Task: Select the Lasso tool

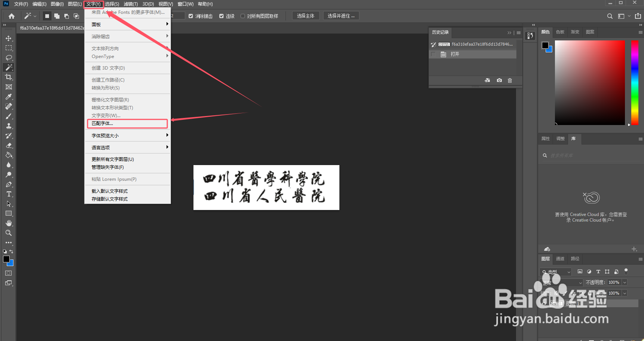Action: pos(9,58)
